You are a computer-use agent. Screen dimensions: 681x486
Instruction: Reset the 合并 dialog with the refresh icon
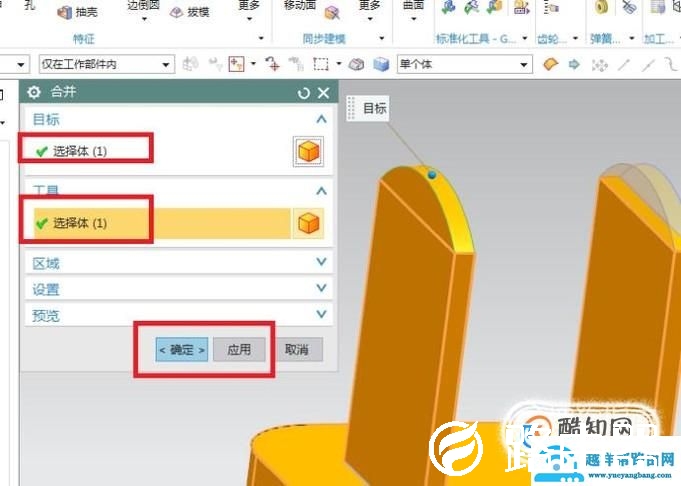[x=304, y=93]
